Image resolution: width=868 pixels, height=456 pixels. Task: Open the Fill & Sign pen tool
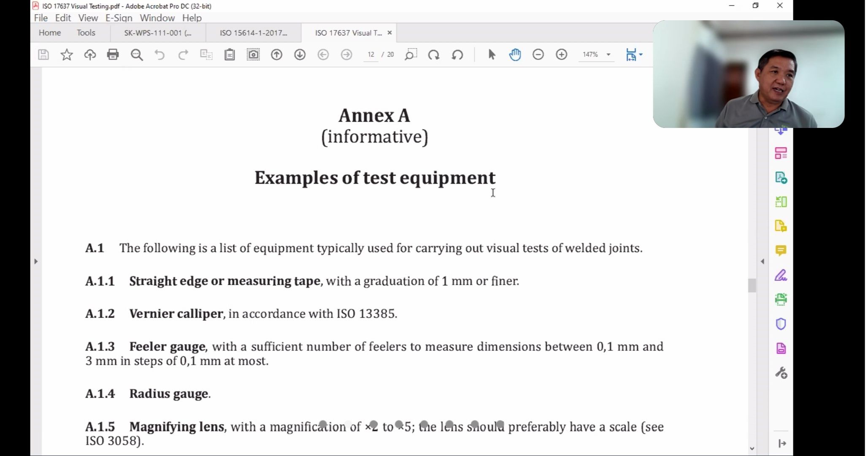[x=781, y=275]
